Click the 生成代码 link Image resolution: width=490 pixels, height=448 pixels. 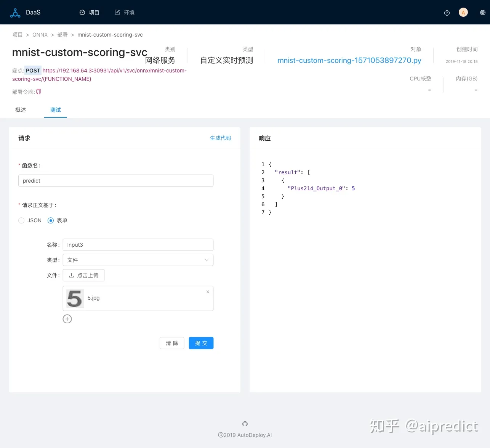coord(221,138)
